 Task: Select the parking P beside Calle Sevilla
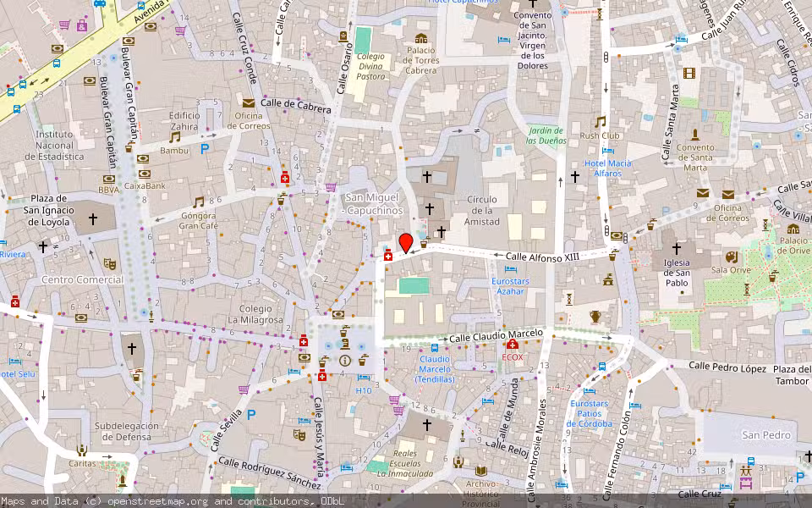(251, 414)
